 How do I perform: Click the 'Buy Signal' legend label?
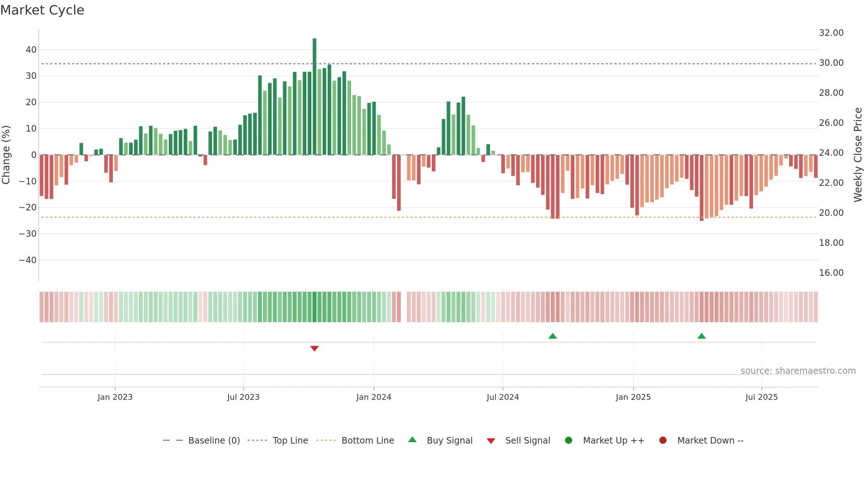[450, 441]
